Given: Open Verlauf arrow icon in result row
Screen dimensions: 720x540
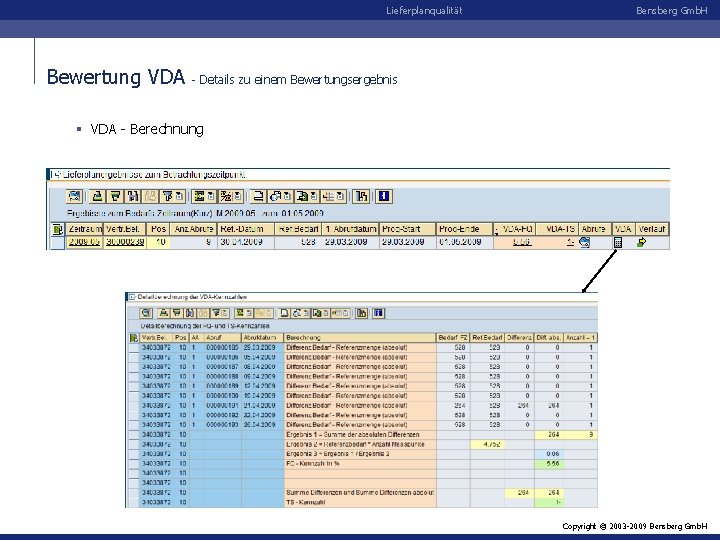Looking at the screenshot, I should 641,242.
